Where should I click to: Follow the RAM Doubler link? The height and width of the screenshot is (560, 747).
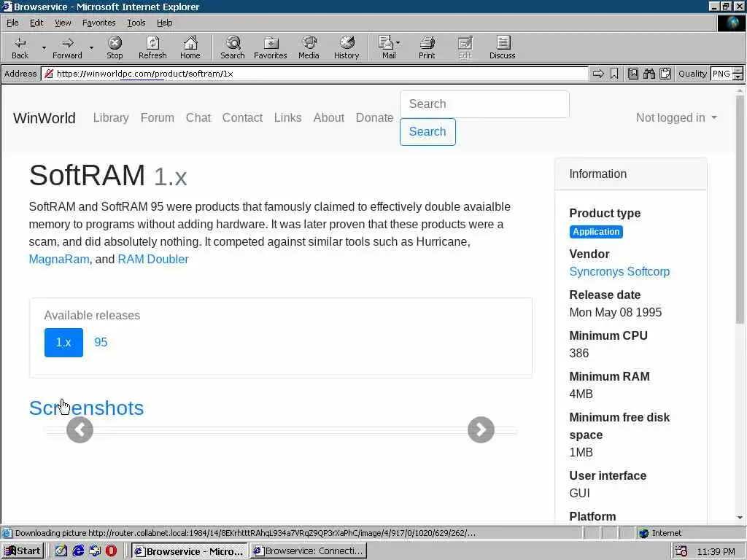[153, 259]
